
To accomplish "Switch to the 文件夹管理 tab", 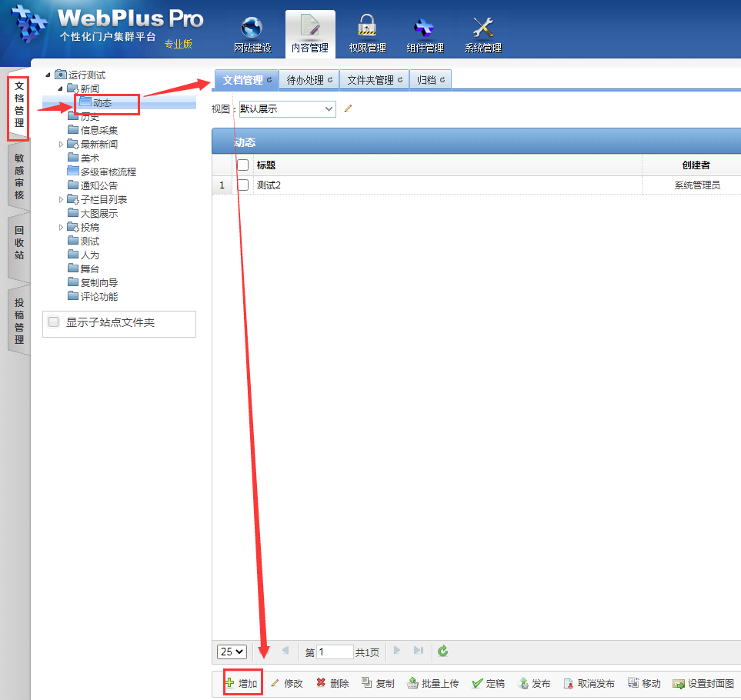I will [x=374, y=80].
